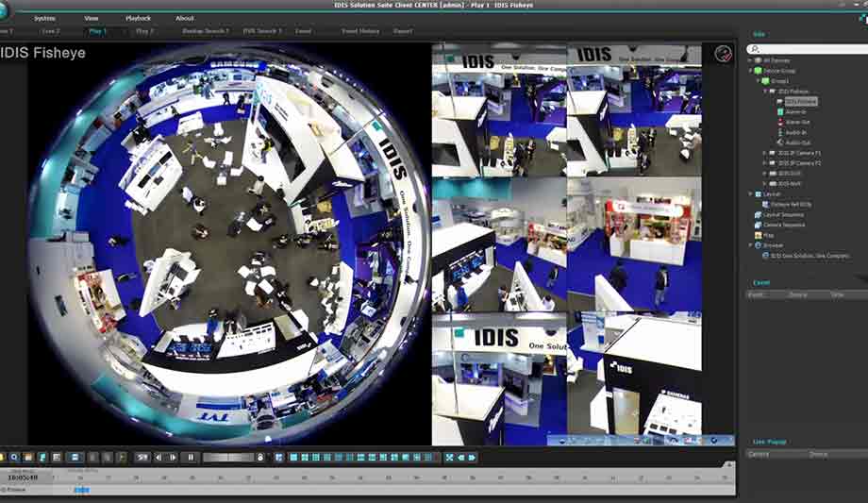Viewport: 868px width, 503px height.
Task: Click the fisheye dewarped source view
Action: [229, 243]
